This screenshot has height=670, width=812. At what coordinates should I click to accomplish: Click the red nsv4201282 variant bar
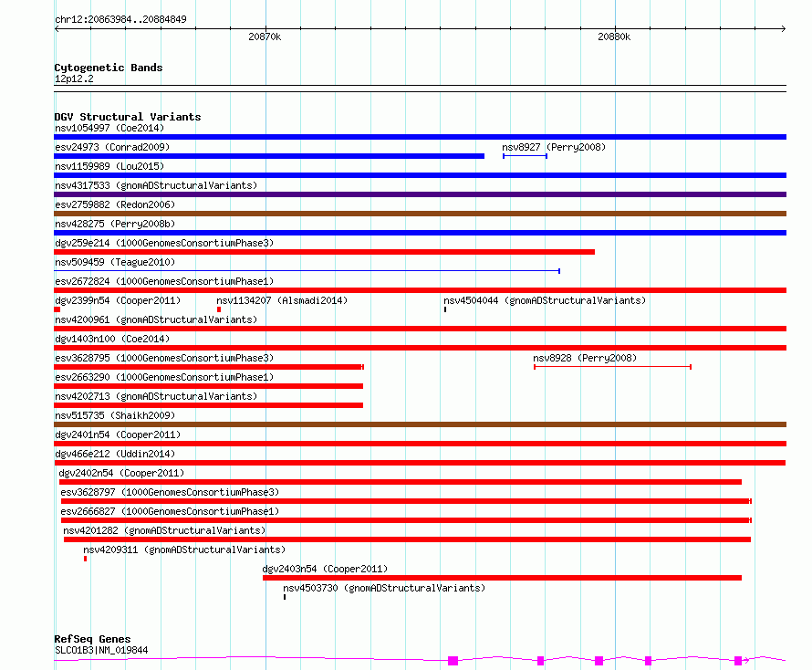[x=407, y=540]
